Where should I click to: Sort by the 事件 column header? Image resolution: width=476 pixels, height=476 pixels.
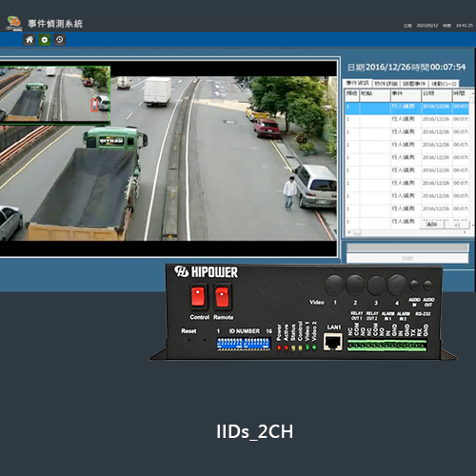(x=406, y=94)
